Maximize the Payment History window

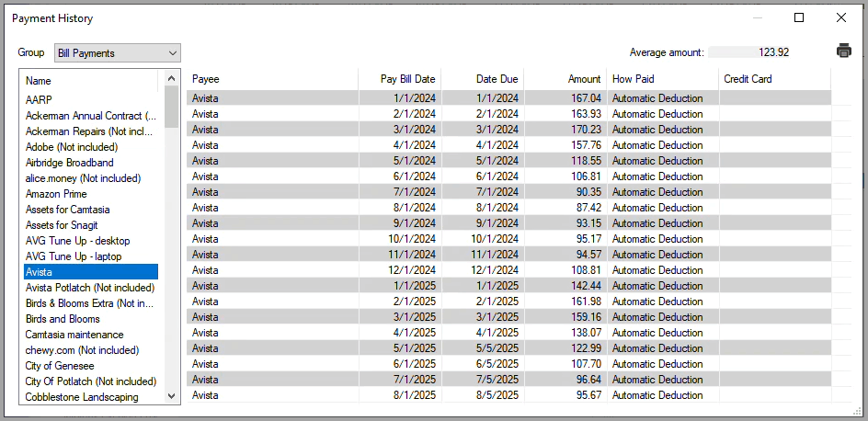pyautogui.click(x=799, y=17)
